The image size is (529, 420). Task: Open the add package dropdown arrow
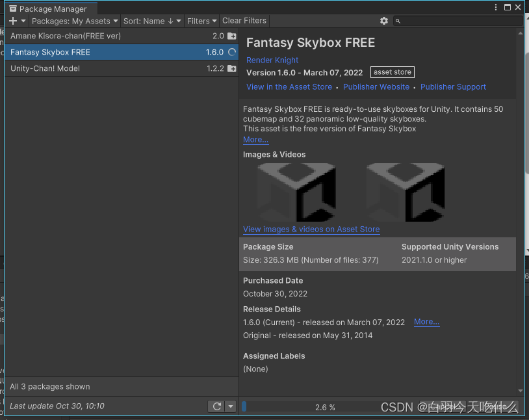click(23, 21)
